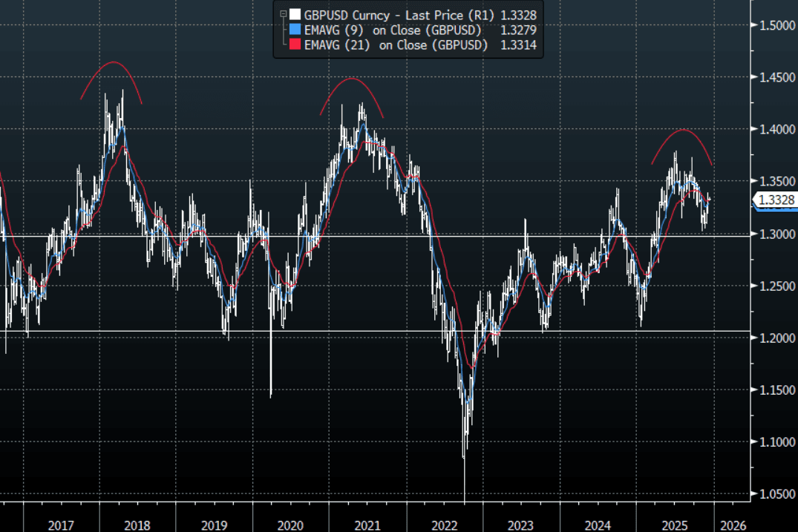This screenshot has width=798, height=532.
Task: Click the red EMAVG (21) color swatch
Action: click(295, 45)
